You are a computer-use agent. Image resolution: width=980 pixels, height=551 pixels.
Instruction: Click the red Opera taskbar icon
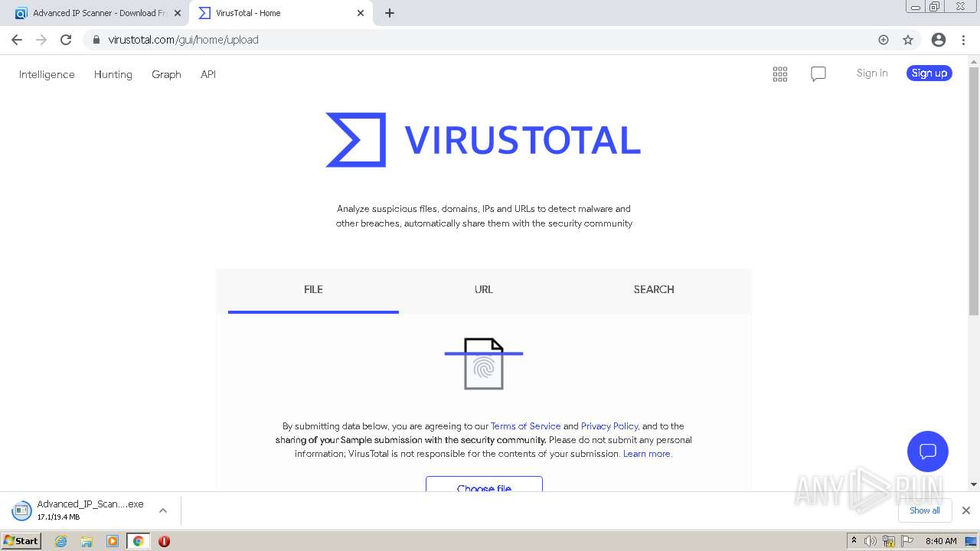coord(164,541)
